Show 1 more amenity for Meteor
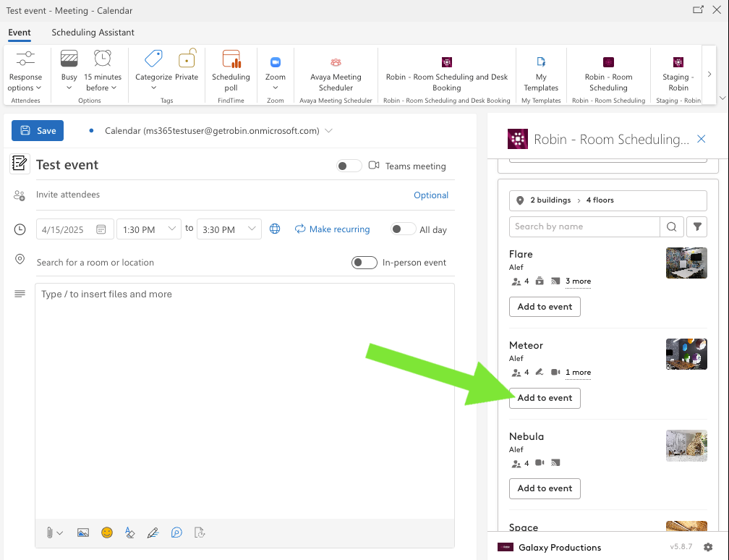The image size is (729, 560). click(x=578, y=372)
